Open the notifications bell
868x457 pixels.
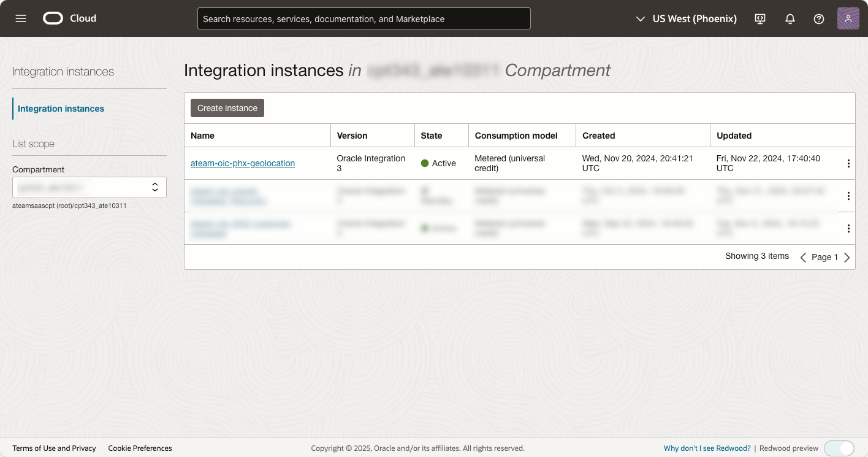click(790, 19)
